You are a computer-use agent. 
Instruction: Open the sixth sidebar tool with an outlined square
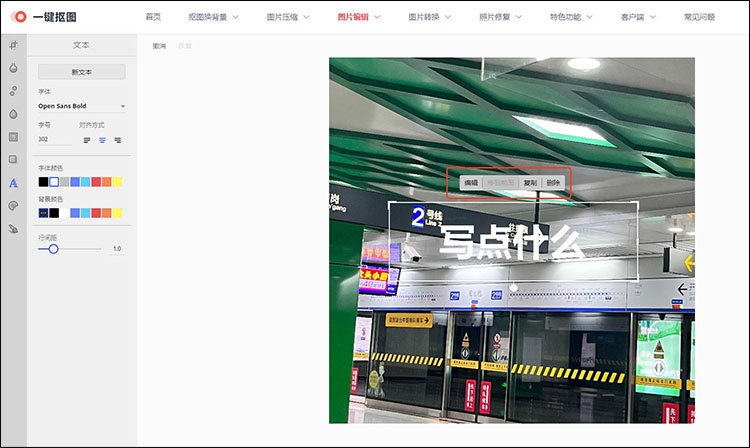coord(13,160)
